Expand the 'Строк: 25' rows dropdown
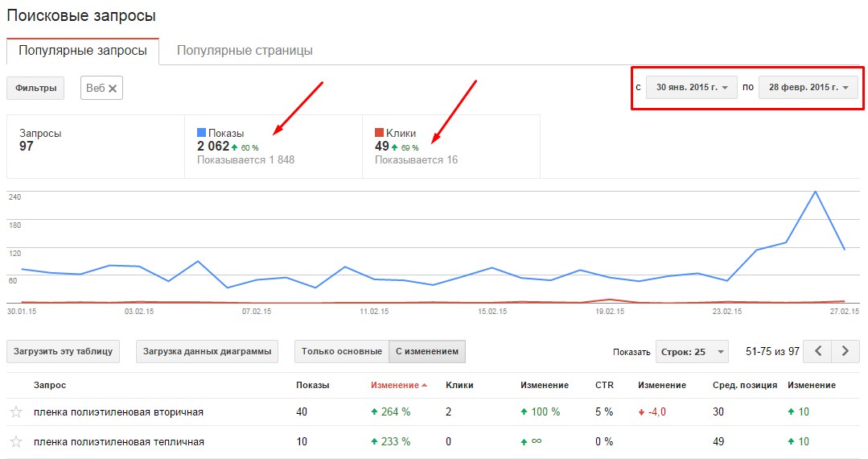This screenshot has height=459, width=868. coord(692,352)
